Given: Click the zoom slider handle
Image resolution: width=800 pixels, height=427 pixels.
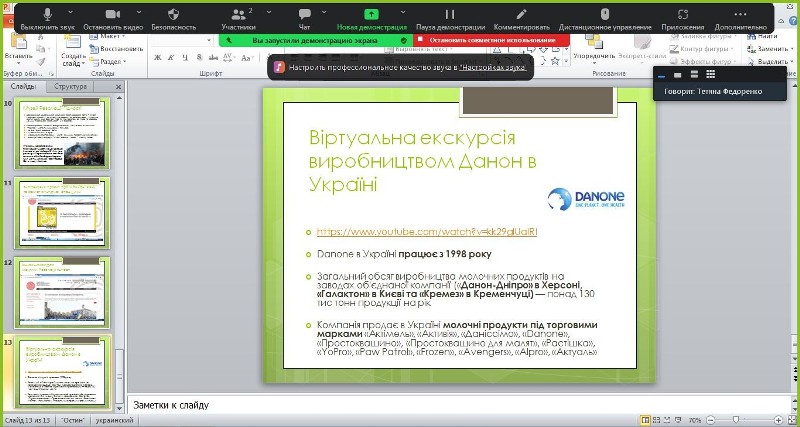Looking at the screenshot, I should tap(736, 420).
